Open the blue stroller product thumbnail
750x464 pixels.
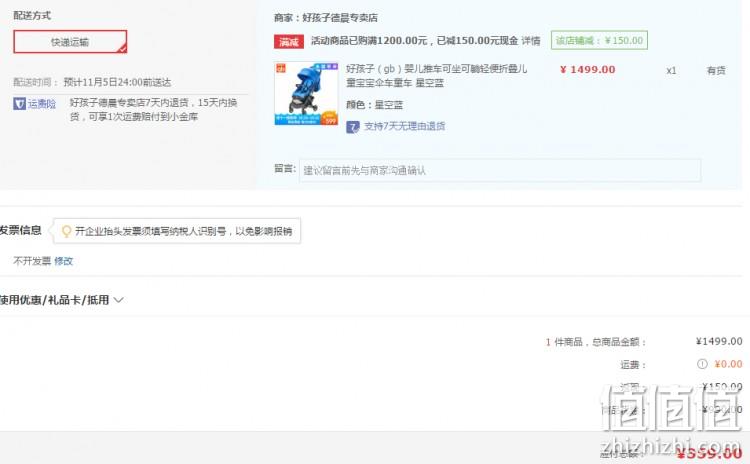(306, 93)
